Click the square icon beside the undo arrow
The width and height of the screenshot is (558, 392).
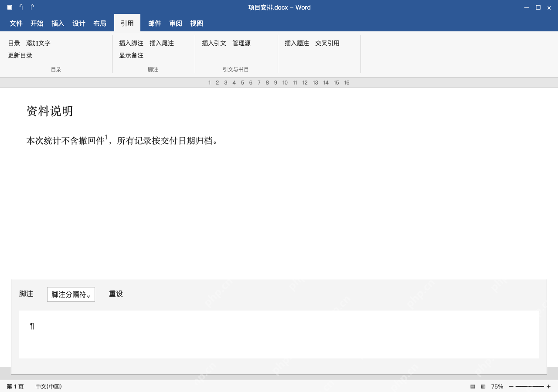click(x=10, y=7)
